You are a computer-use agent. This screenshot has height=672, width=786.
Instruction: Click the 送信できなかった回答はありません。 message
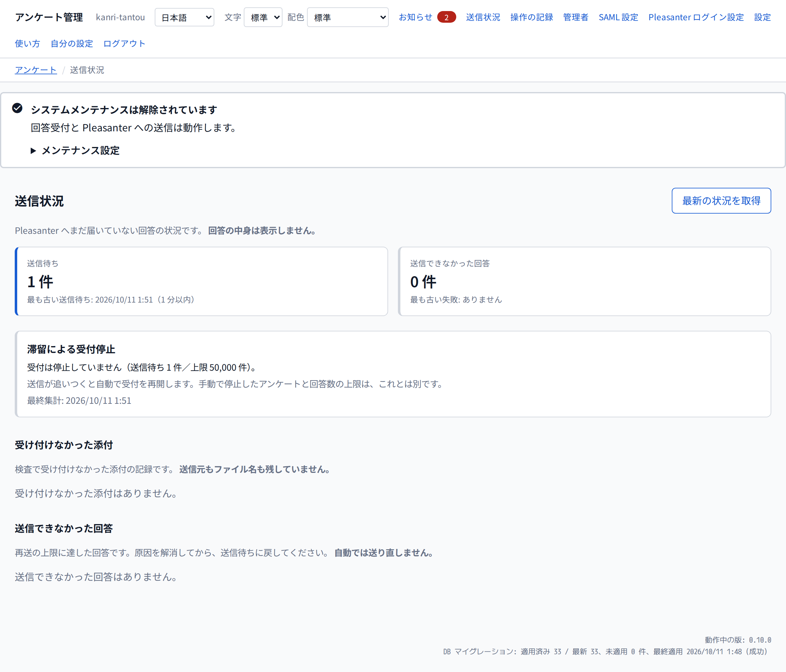tap(95, 577)
